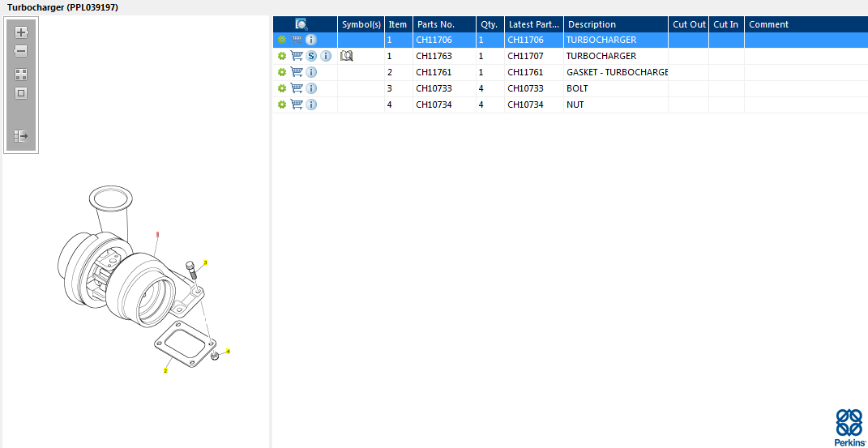Screen dimensions: 868x448
Task: Zoom in on the turbocharger diagram
Action: [x=21, y=32]
